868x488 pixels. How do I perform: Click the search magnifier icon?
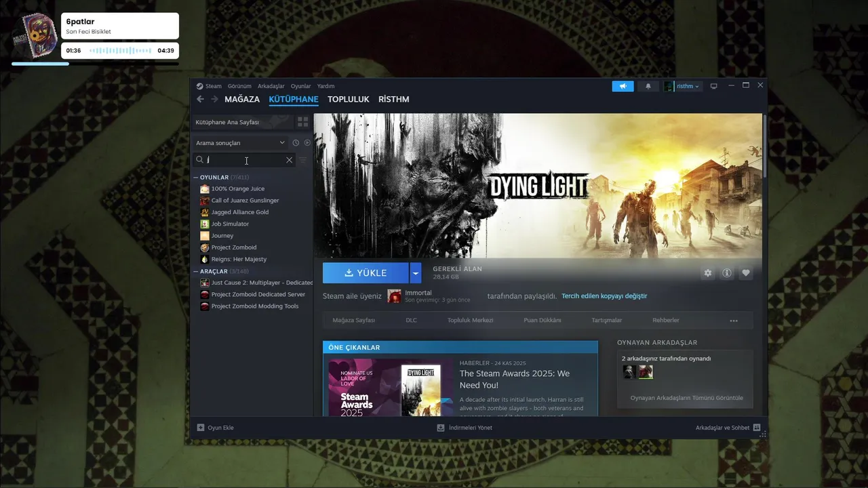tap(199, 160)
